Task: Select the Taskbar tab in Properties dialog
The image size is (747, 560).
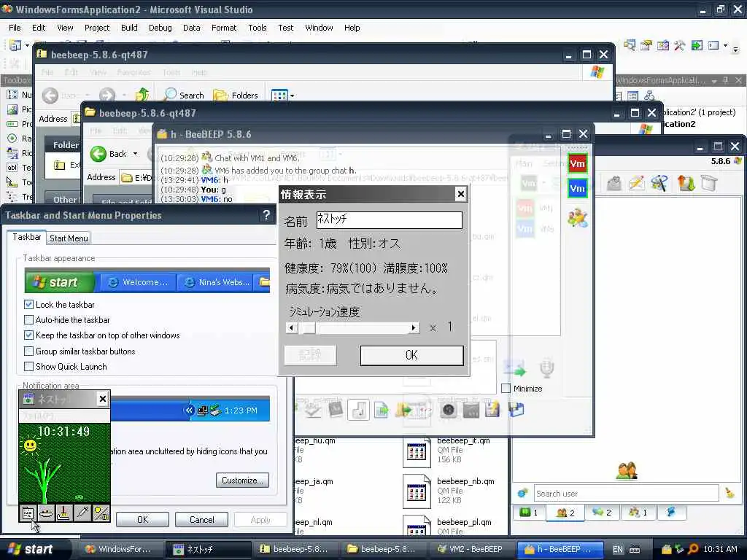Action: pyautogui.click(x=27, y=237)
